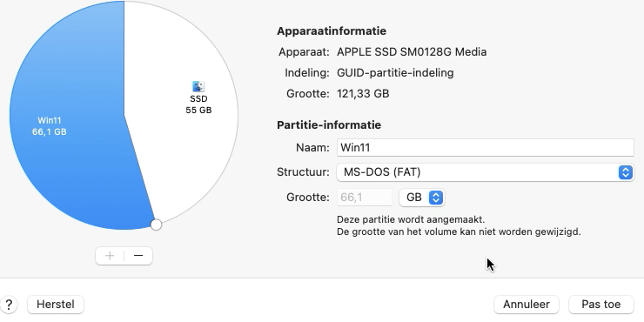The image size is (644, 322).
Task: Click the SSD 55 GB label text
Action: pyautogui.click(x=198, y=104)
